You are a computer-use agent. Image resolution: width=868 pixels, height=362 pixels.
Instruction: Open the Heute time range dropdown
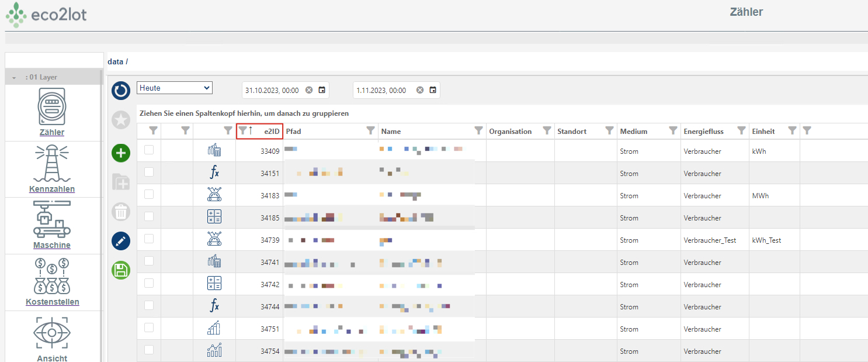[x=175, y=88]
